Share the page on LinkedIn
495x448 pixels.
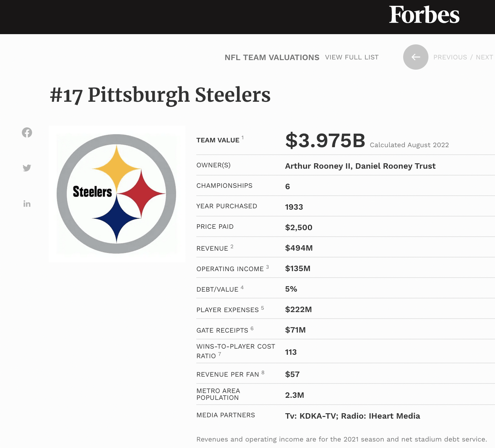click(x=27, y=204)
